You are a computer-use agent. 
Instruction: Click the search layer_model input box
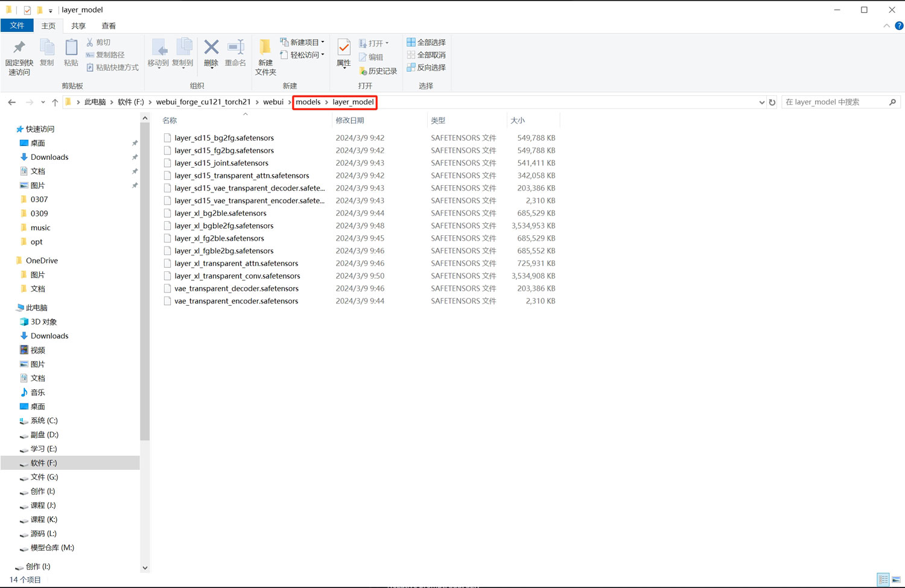point(836,102)
